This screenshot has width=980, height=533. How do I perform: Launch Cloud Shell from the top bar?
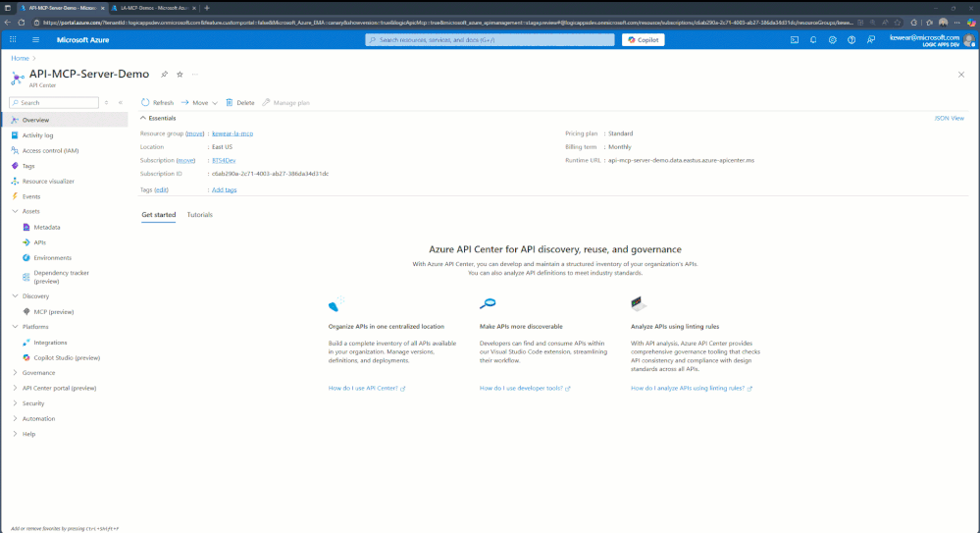[x=795, y=39]
